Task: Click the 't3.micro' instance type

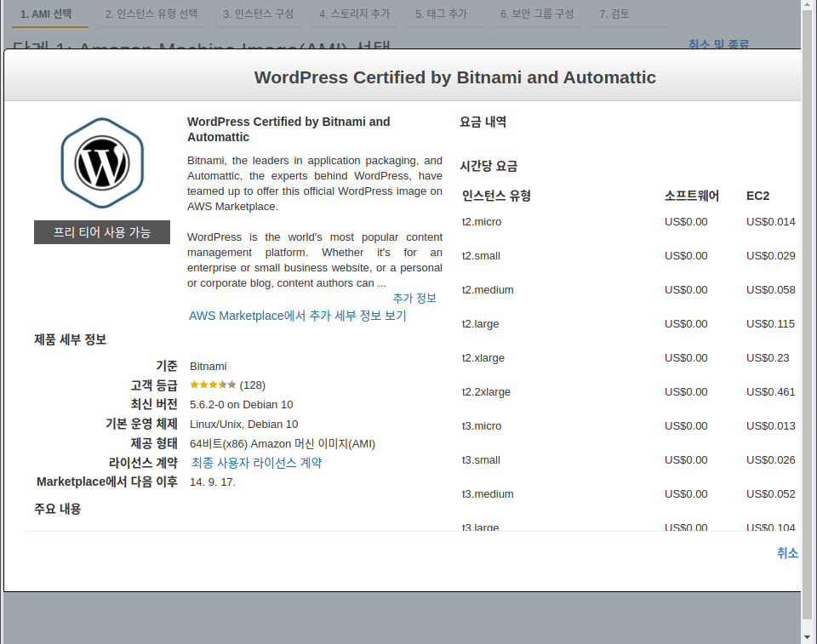Action: (x=482, y=426)
